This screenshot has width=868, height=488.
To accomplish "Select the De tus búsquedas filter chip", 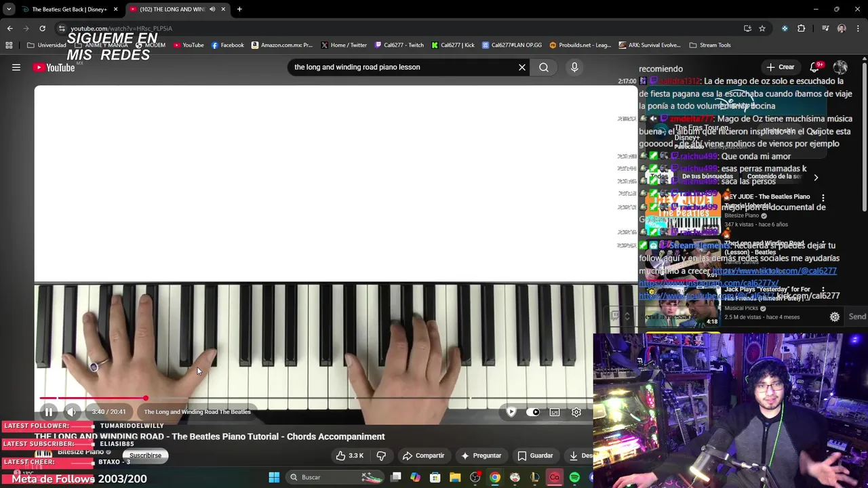I will 707,177.
